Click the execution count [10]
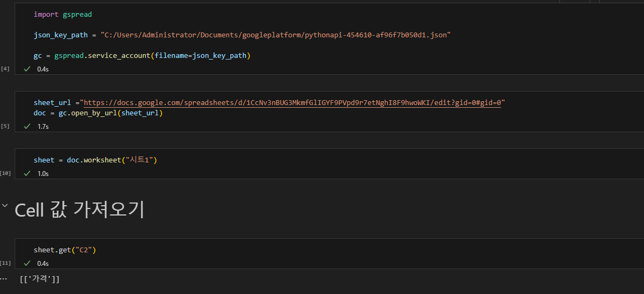This screenshot has width=644, height=294. [x=5, y=173]
